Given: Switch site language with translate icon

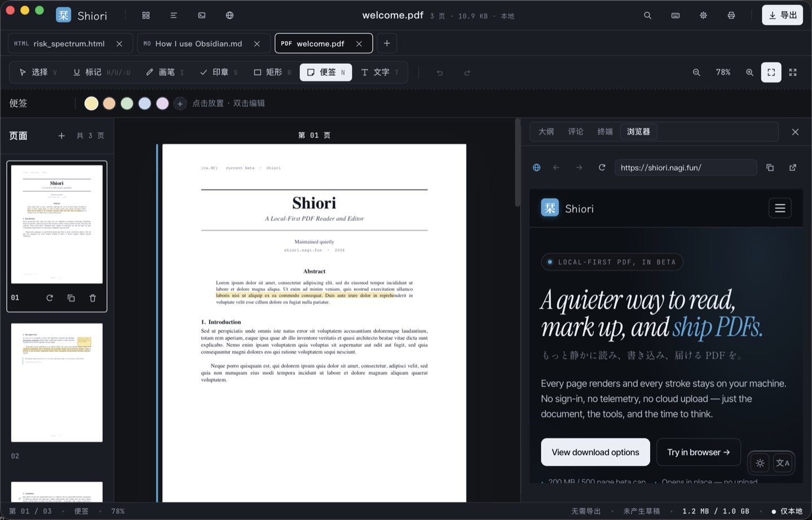Looking at the screenshot, I should click(x=783, y=463).
